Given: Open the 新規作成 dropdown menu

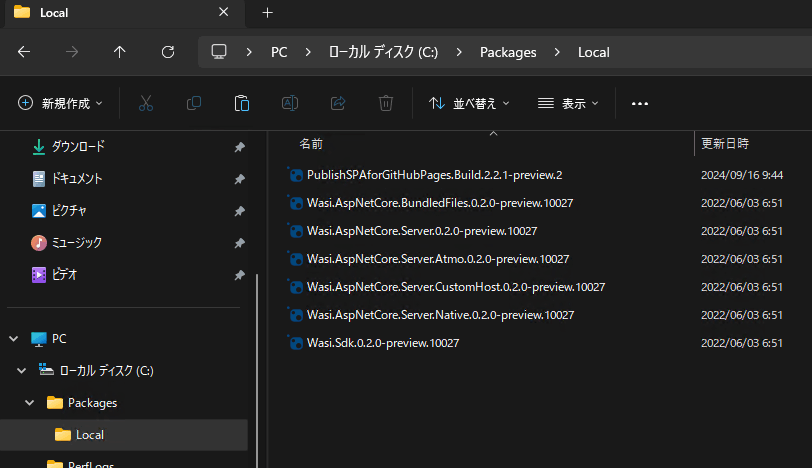Looking at the screenshot, I should (x=60, y=104).
